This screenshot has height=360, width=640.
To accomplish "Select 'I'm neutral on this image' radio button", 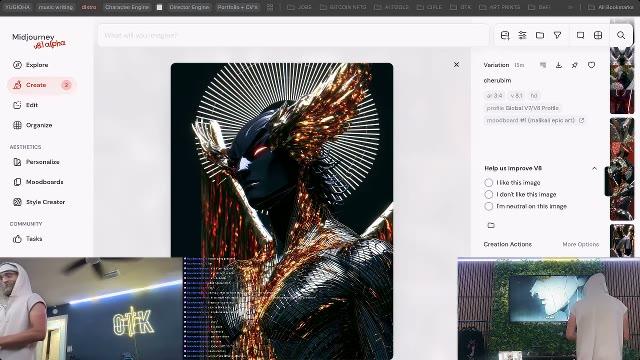I will [489, 206].
